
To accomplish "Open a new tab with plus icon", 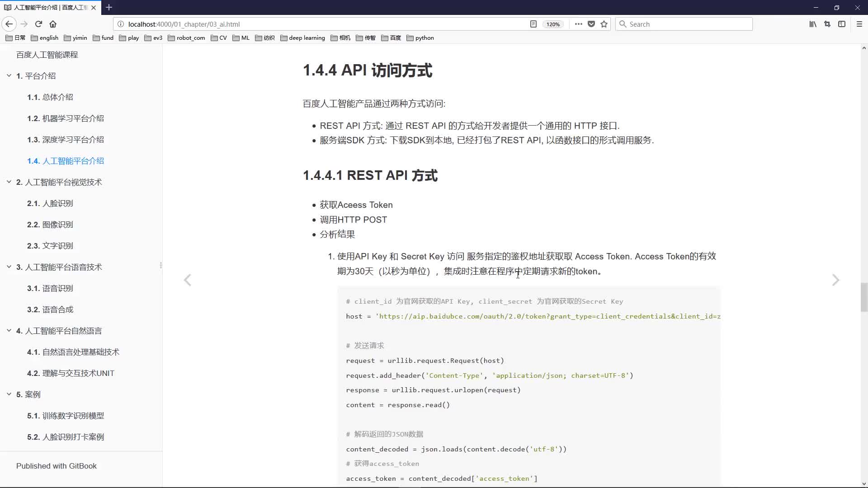I will point(109,7).
